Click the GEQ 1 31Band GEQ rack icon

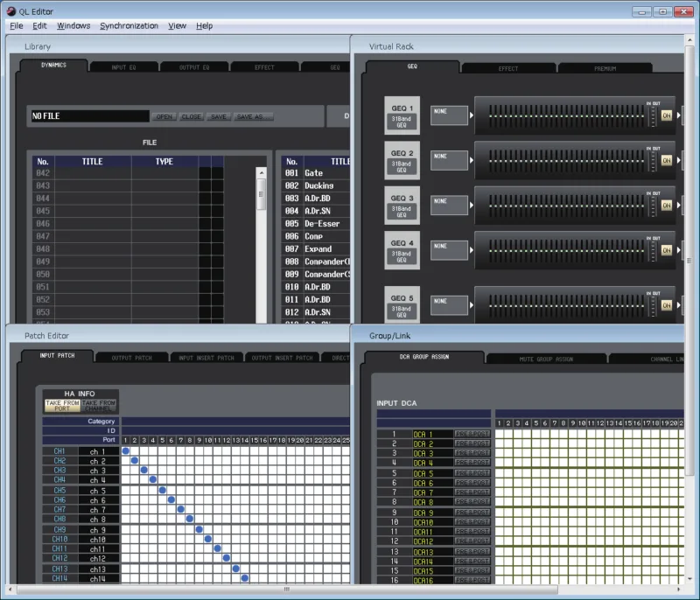click(402, 115)
